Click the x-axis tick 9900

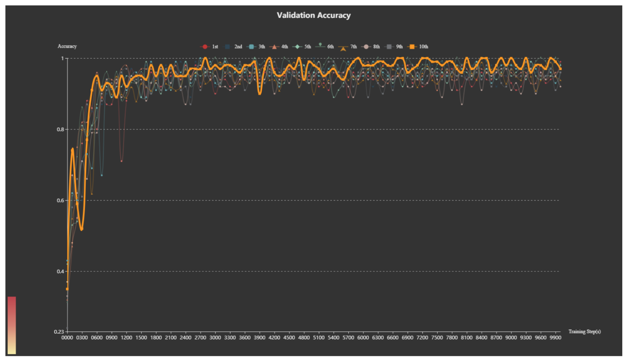555,338
